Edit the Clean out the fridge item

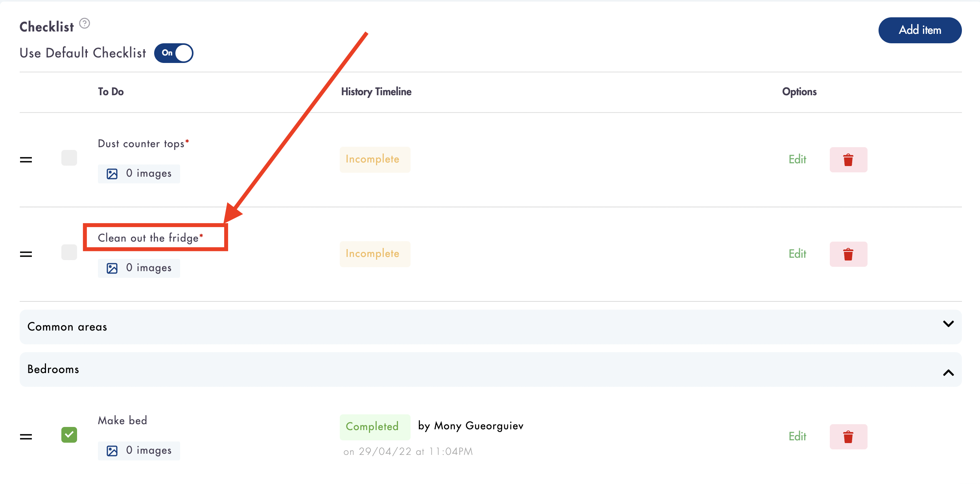(x=798, y=254)
